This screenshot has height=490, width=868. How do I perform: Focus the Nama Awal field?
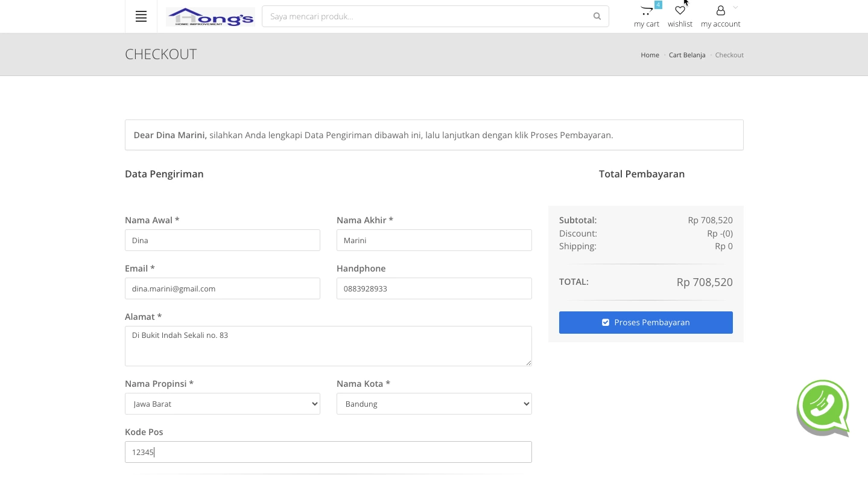[222, 240]
